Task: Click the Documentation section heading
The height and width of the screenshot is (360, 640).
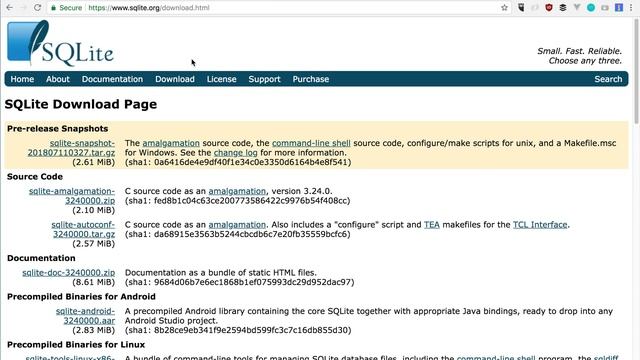Action: pyautogui.click(x=41, y=258)
